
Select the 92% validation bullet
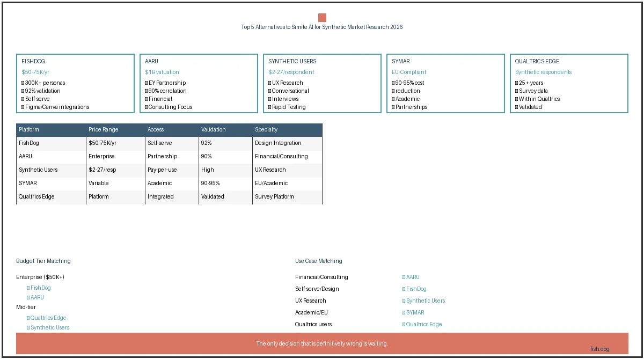[x=41, y=91]
